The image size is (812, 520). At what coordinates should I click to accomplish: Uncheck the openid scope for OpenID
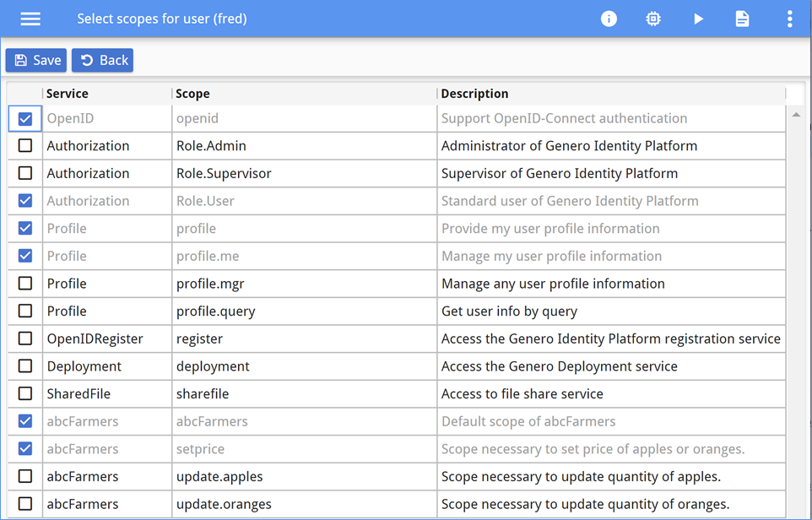click(x=24, y=117)
